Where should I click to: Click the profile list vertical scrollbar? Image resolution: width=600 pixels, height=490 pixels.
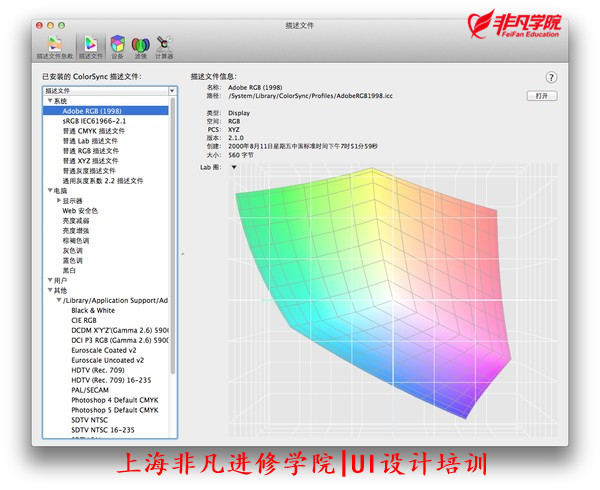[173, 235]
